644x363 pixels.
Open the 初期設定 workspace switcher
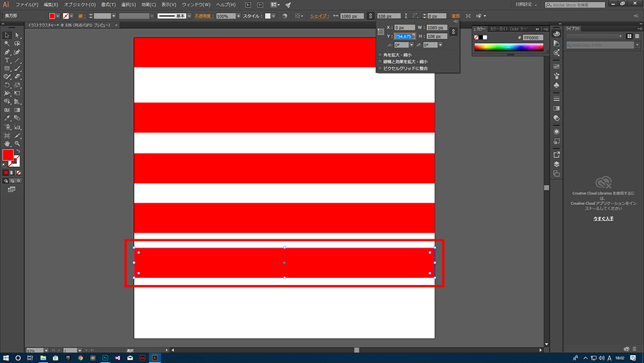coord(526,5)
